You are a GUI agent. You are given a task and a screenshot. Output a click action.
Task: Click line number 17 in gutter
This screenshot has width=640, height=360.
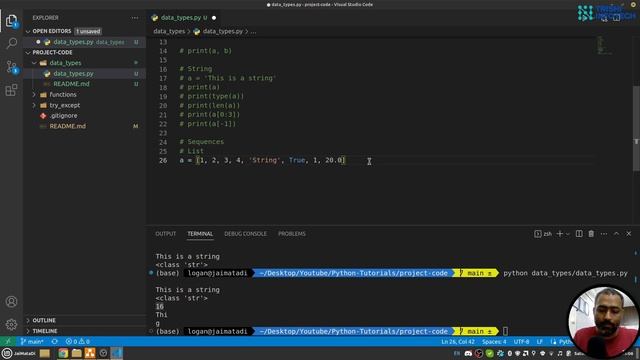coord(163,78)
